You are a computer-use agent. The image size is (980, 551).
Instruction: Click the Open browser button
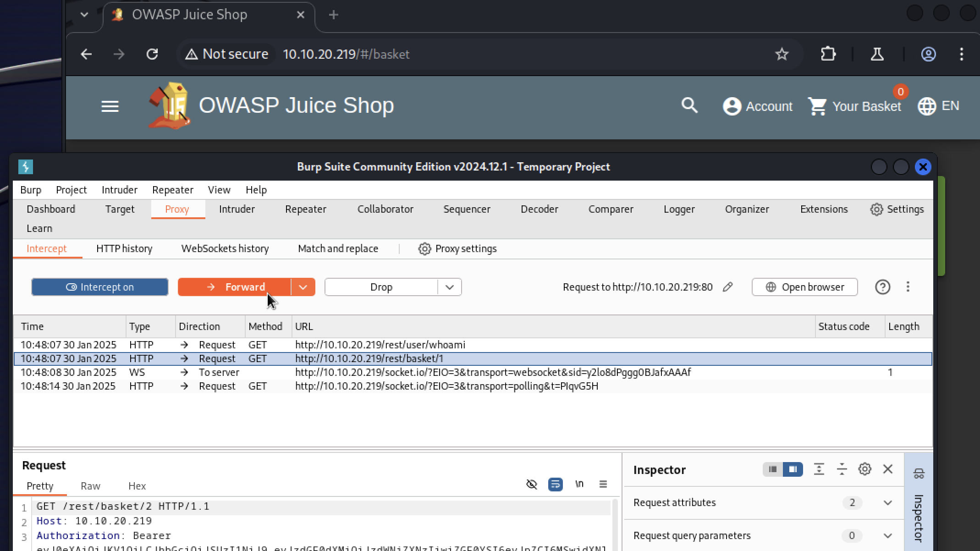(804, 287)
